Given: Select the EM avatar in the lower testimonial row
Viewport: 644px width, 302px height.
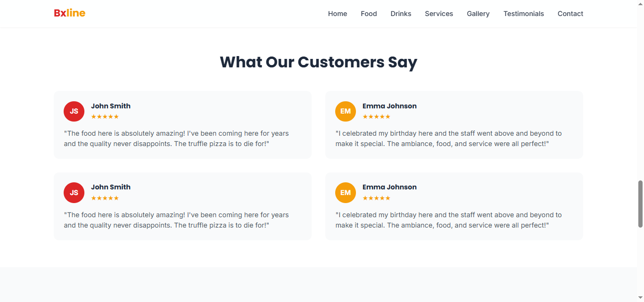Looking at the screenshot, I should pyautogui.click(x=346, y=193).
